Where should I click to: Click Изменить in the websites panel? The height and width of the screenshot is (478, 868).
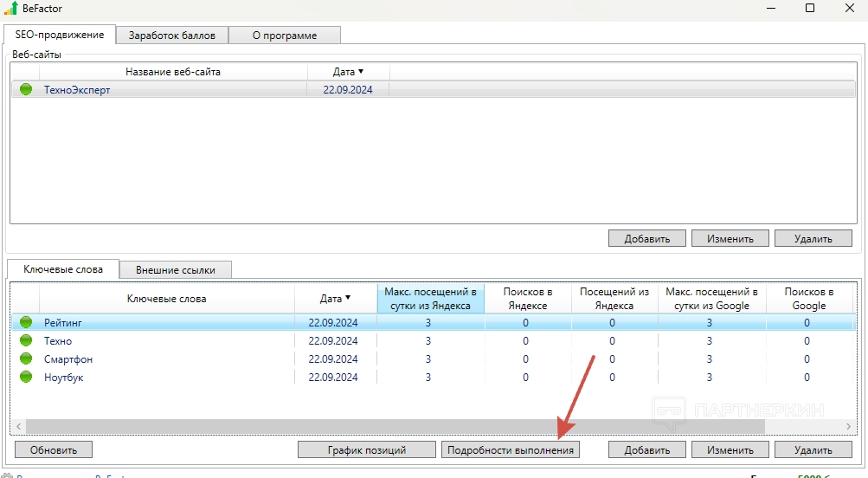tap(730, 239)
